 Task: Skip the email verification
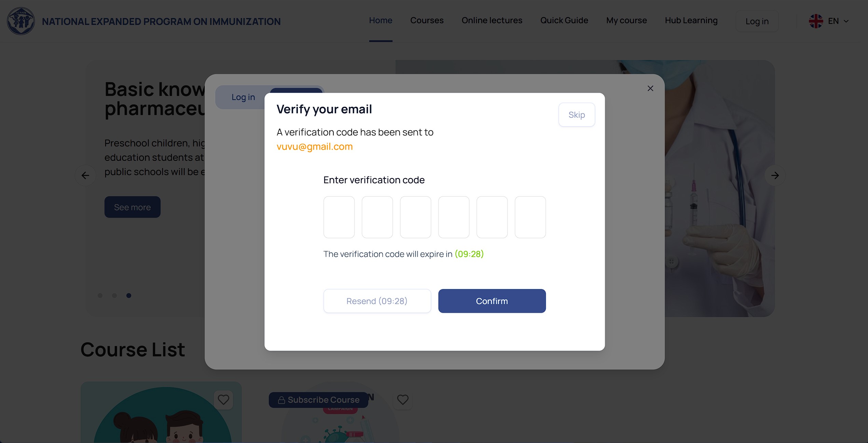[577, 115]
